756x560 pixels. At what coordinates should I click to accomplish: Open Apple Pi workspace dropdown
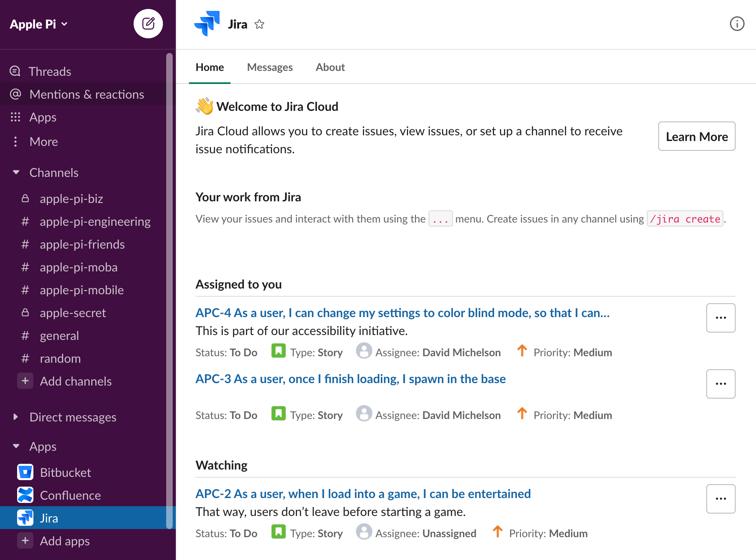pos(39,24)
